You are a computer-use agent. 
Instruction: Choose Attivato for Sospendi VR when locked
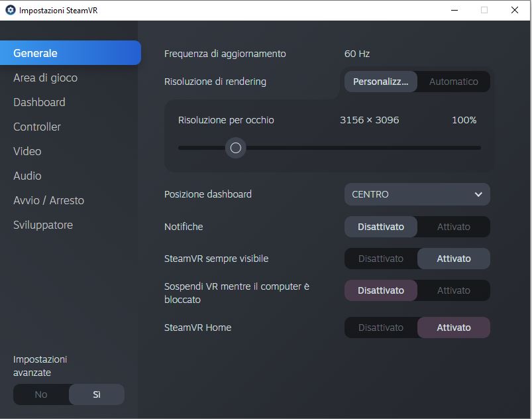pos(454,290)
